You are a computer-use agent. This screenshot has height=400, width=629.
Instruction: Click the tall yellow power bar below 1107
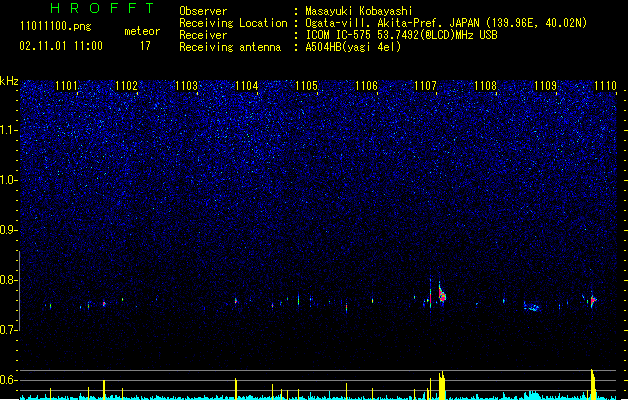(x=442, y=385)
